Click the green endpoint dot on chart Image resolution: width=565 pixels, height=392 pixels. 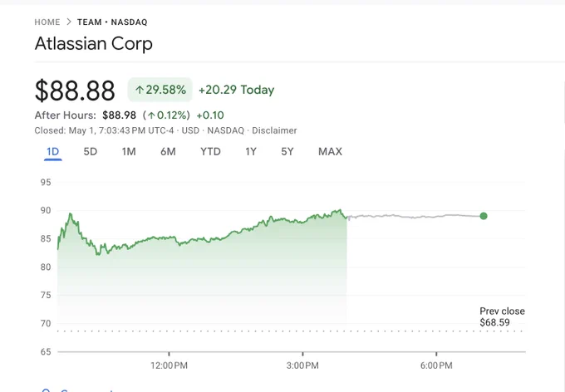point(484,216)
